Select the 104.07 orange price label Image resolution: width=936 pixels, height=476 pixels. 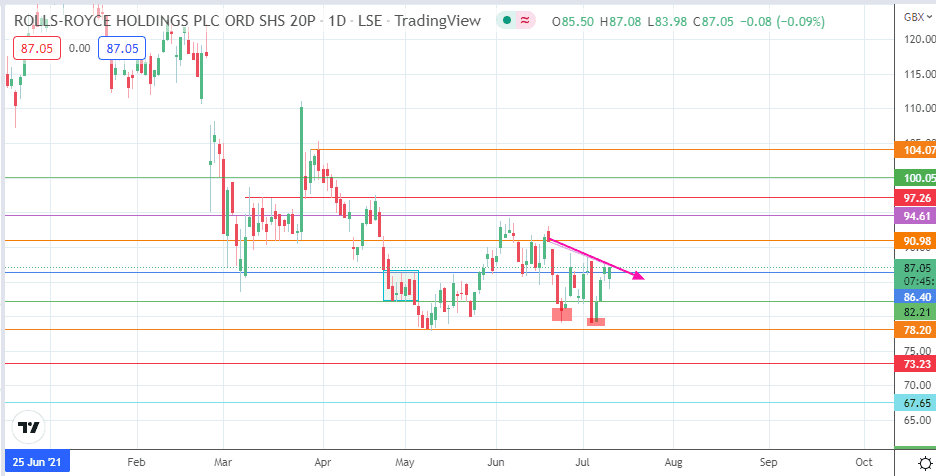pyautogui.click(x=915, y=151)
